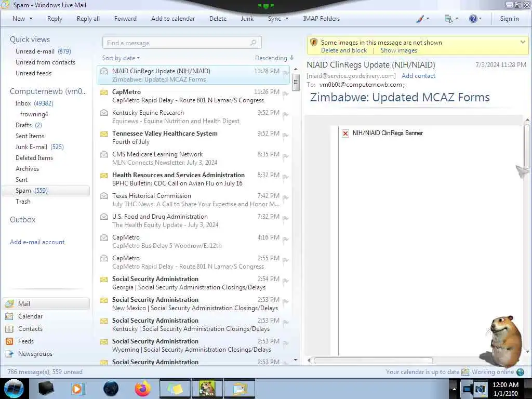
Task: Click Forward in the toolbar
Action: point(125,19)
